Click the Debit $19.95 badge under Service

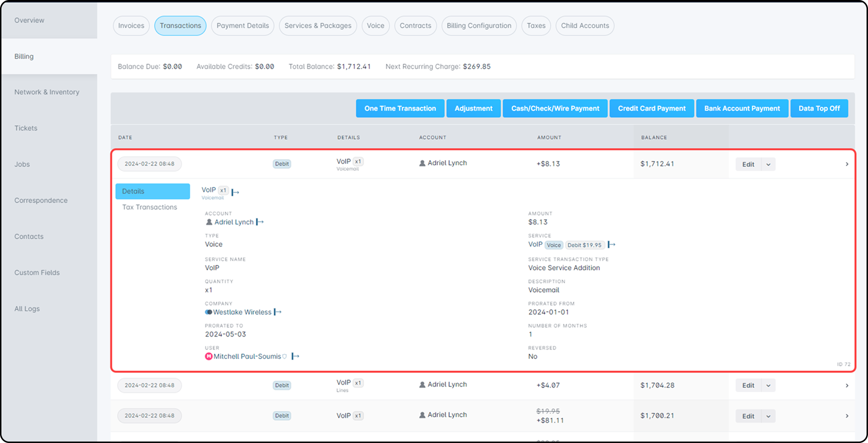point(585,245)
